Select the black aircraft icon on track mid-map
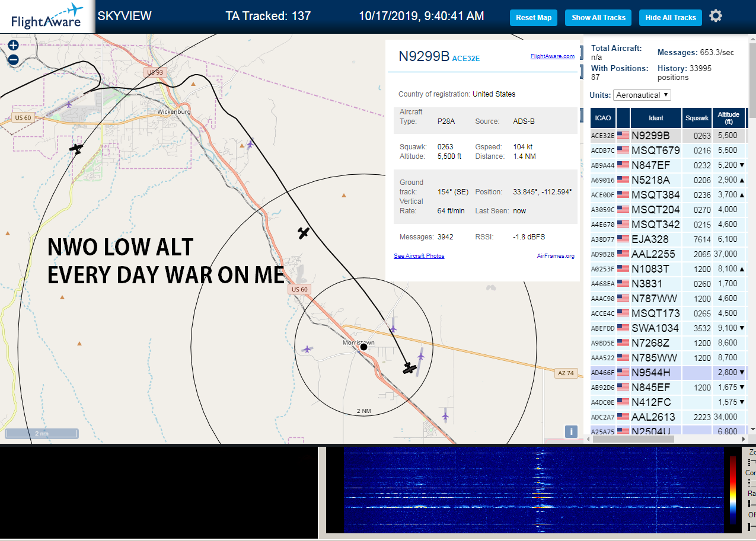 click(x=304, y=233)
